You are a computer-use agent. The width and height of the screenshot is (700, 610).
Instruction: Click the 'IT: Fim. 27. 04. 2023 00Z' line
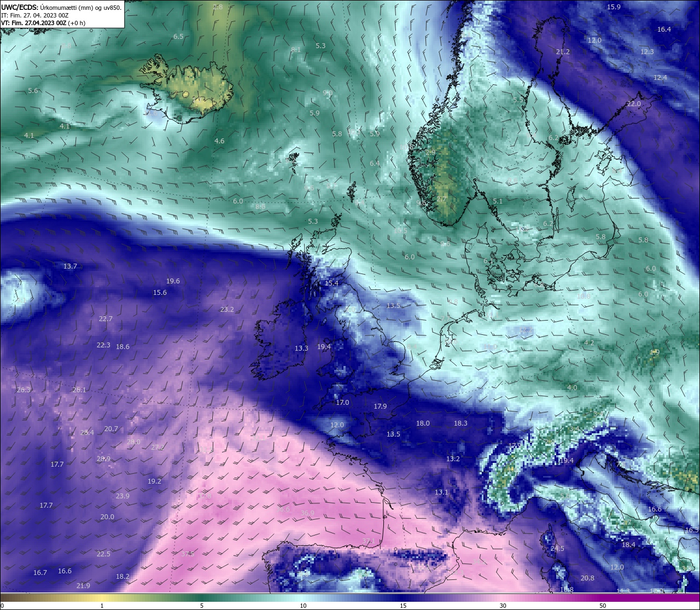pos(35,15)
